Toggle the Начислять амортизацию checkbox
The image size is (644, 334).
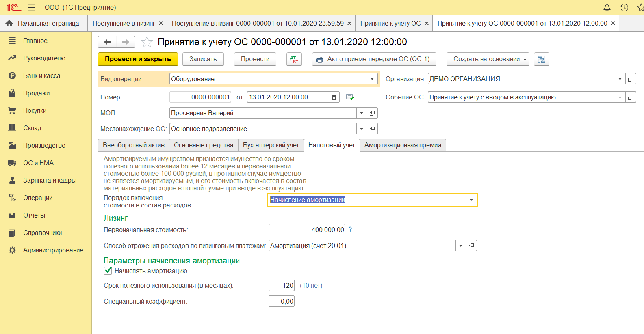[x=108, y=271]
